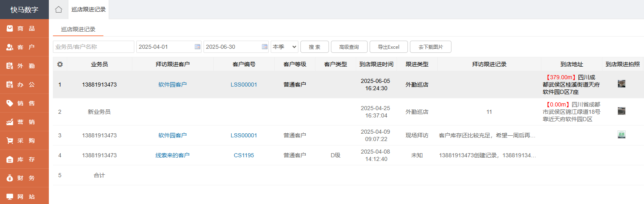Open the 客户 sidebar menu
The height and width of the screenshot is (204, 644).
pos(24,47)
